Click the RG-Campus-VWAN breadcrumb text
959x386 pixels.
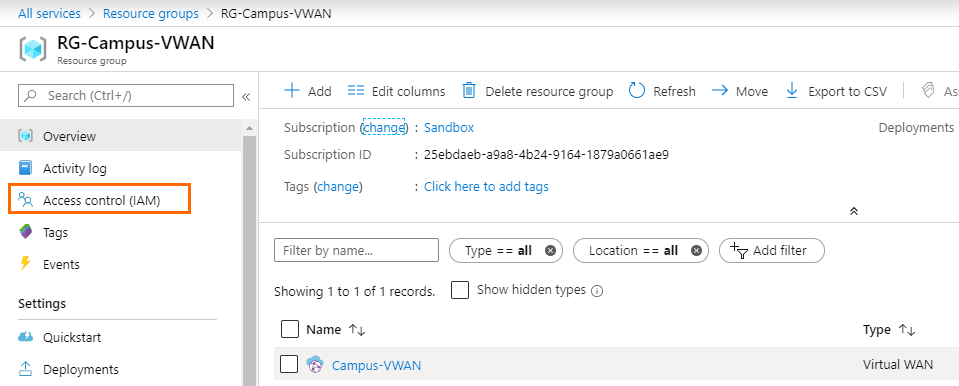pyautogui.click(x=276, y=13)
